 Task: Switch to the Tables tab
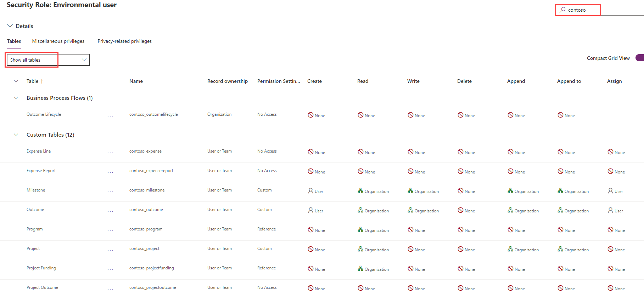click(14, 41)
